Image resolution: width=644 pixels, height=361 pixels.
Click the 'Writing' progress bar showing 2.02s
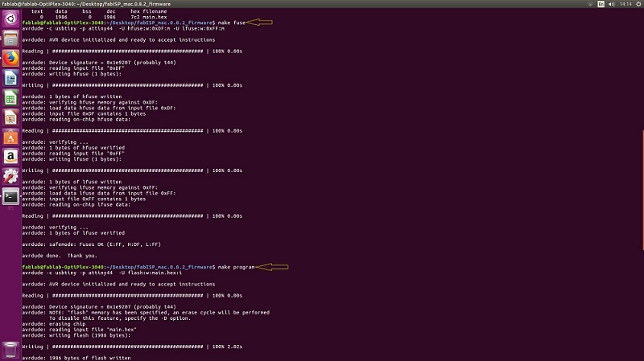coord(132,347)
